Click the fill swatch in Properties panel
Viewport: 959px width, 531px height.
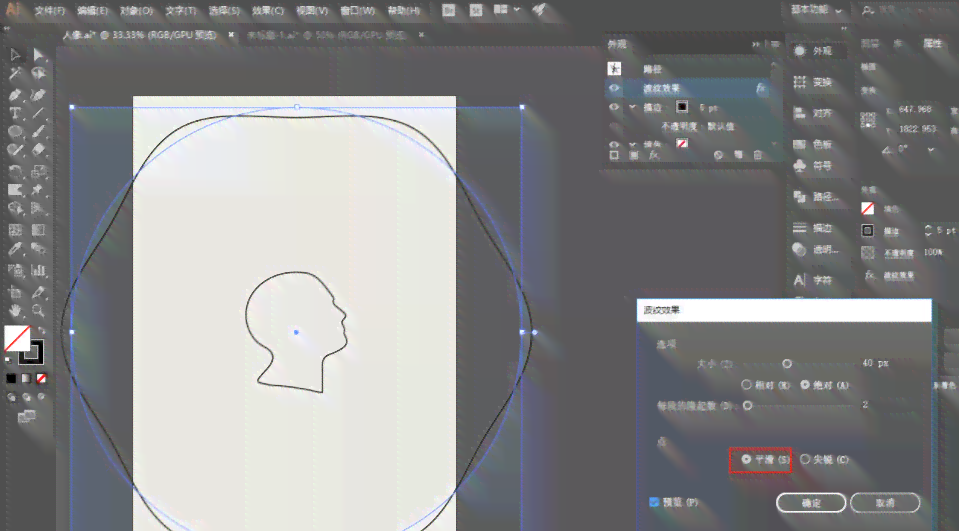coord(867,209)
